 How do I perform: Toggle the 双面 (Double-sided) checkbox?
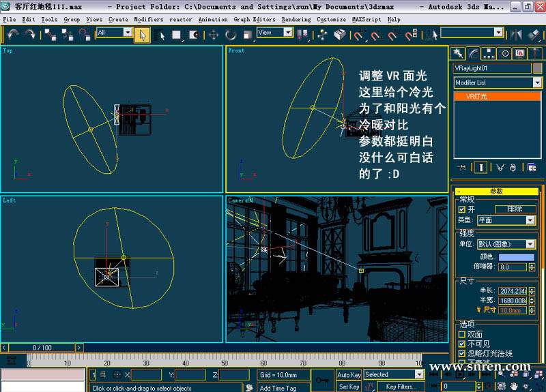(x=462, y=334)
